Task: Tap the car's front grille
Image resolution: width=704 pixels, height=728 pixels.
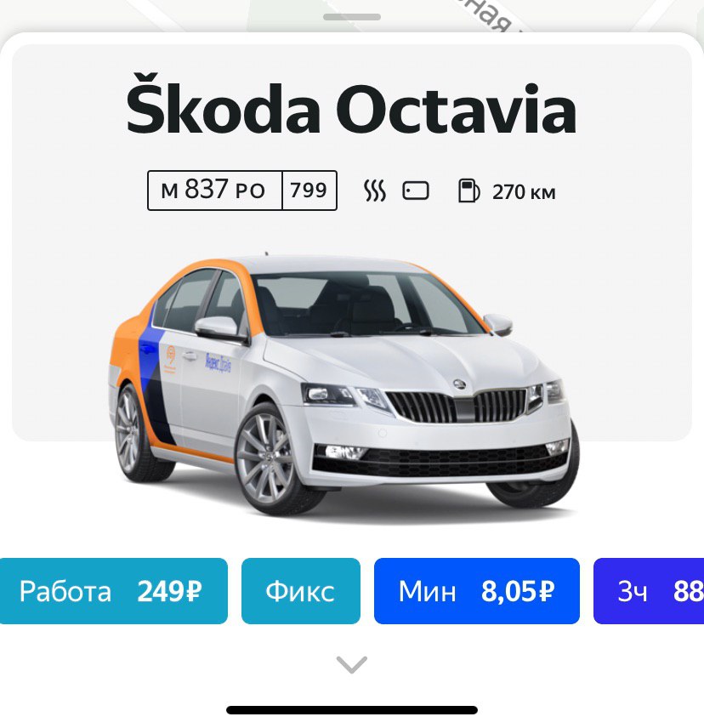Action: pyautogui.click(x=457, y=406)
